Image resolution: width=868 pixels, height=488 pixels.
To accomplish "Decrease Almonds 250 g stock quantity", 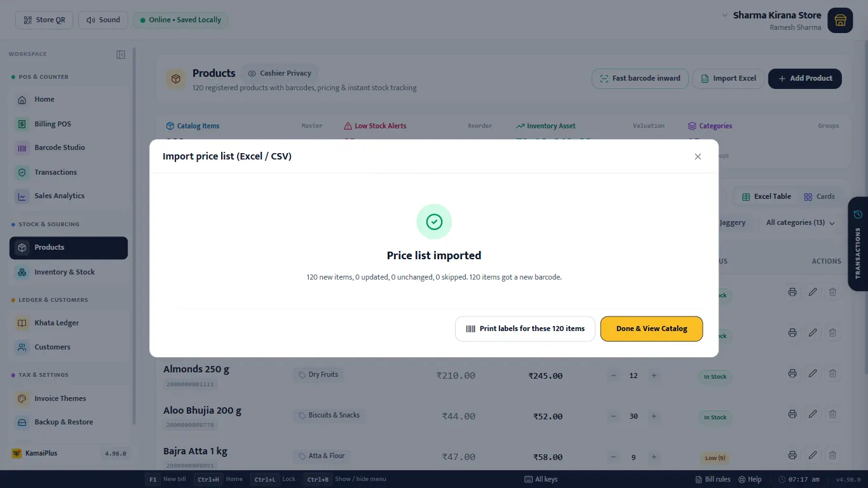I will tap(613, 376).
